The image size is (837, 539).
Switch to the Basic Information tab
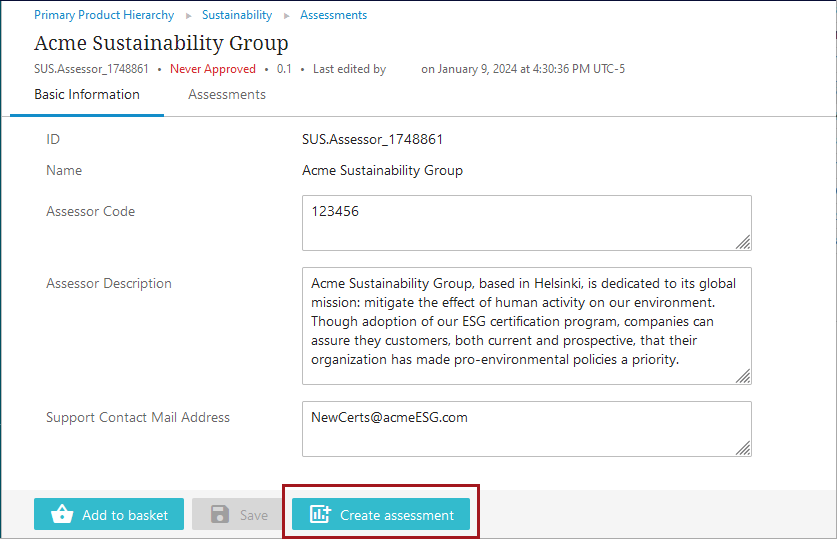tap(87, 95)
